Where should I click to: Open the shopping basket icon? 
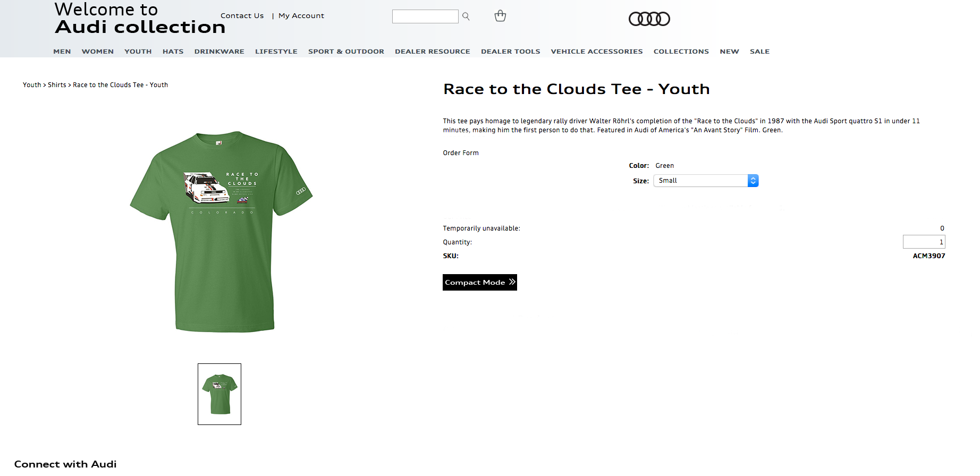500,16
